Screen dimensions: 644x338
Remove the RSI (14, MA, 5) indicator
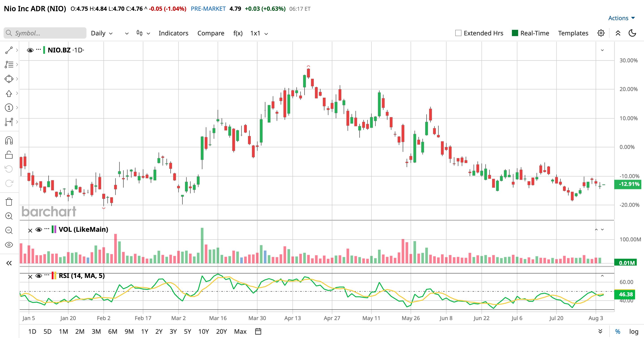tap(30, 277)
